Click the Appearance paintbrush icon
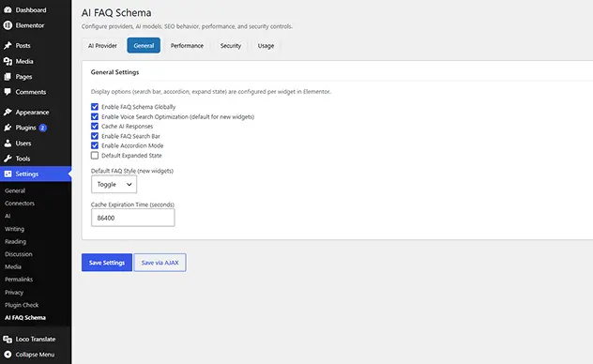 (8, 112)
